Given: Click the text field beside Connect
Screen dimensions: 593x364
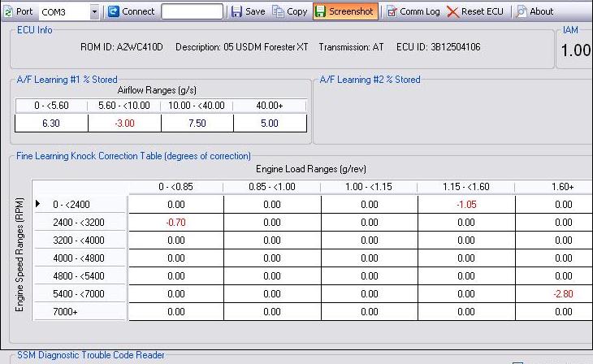Looking at the screenshot, I should tap(192, 11).
